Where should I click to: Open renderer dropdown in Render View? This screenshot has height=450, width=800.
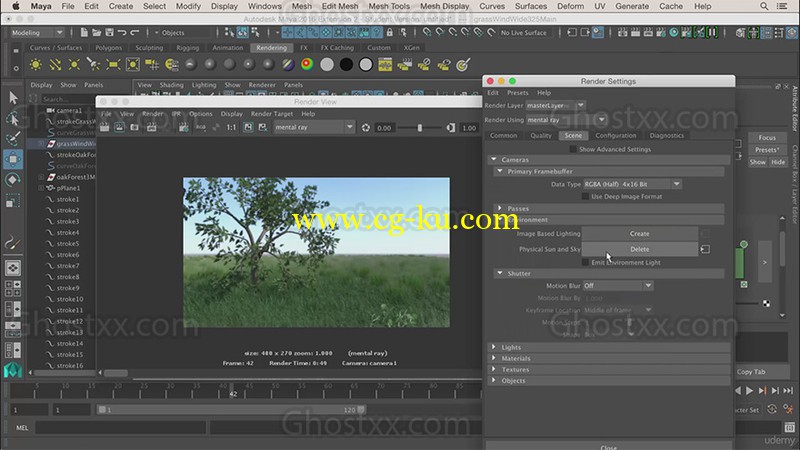click(313, 128)
